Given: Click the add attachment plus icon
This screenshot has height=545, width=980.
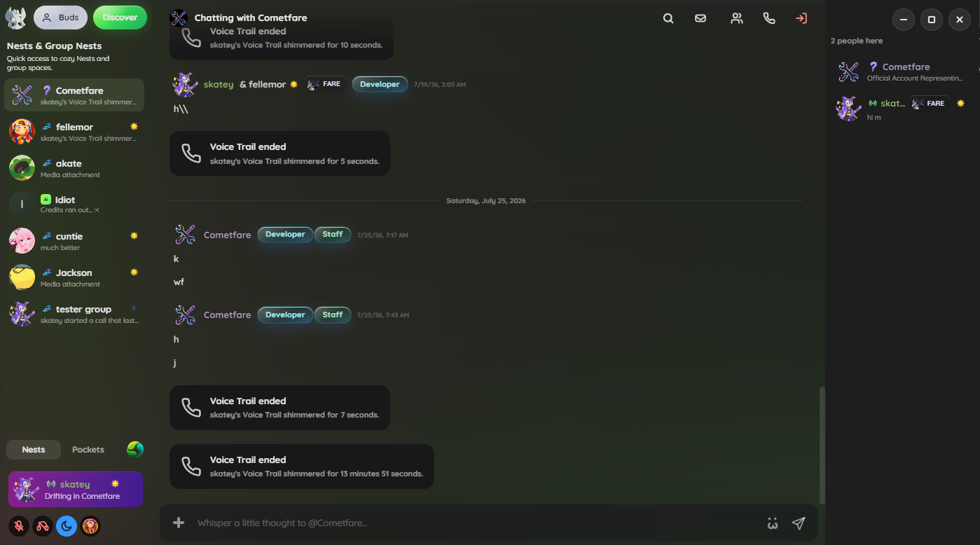Looking at the screenshot, I should tap(179, 523).
